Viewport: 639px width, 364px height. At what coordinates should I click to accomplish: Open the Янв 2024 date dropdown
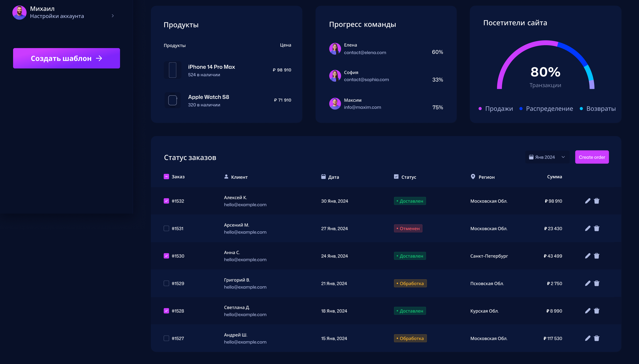tap(547, 157)
